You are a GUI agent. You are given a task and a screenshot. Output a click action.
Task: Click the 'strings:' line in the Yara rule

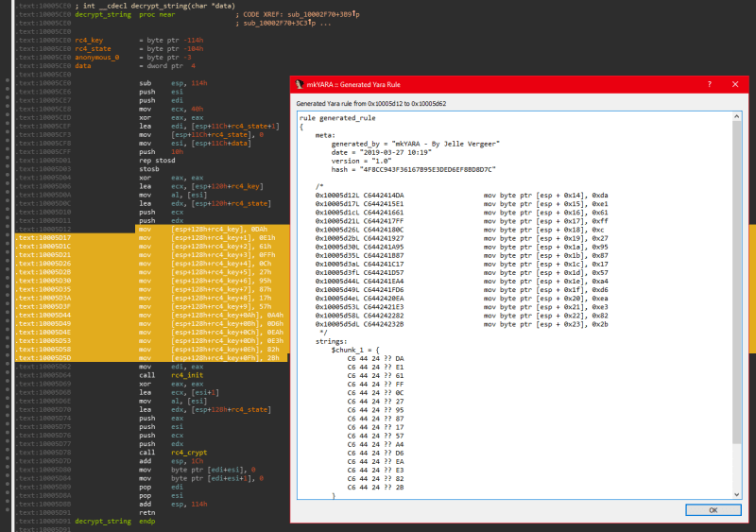[x=332, y=341]
